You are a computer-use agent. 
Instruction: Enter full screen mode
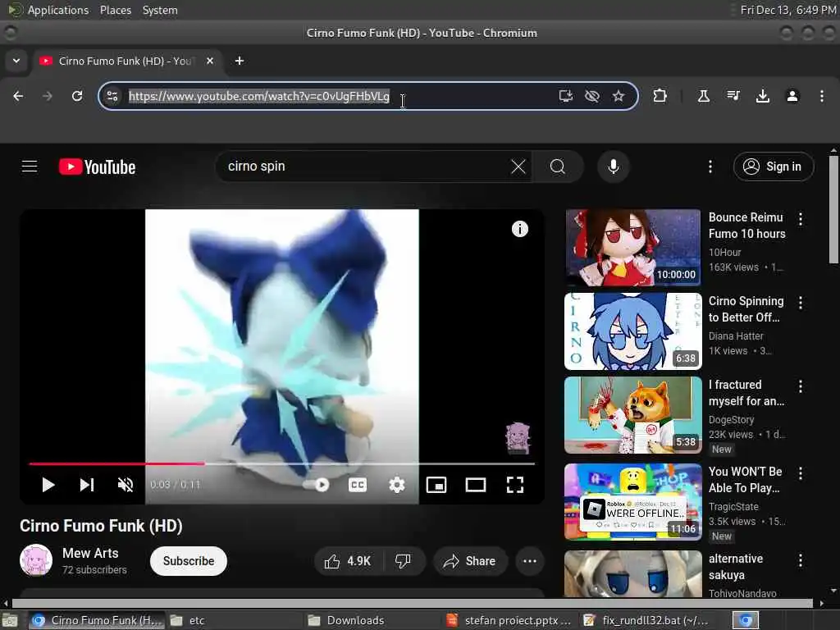(515, 486)
